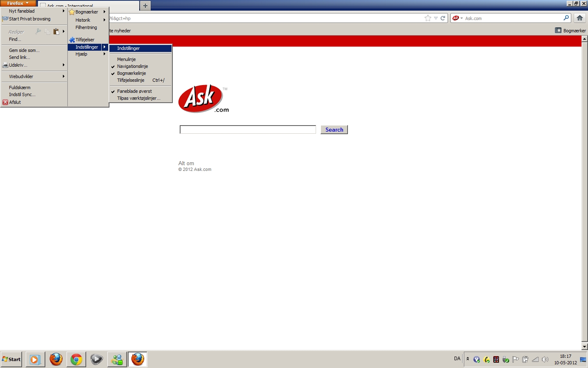This screenshot has width=588, height=368.
Task: Open the Alt om link
Action: [186, 163]
